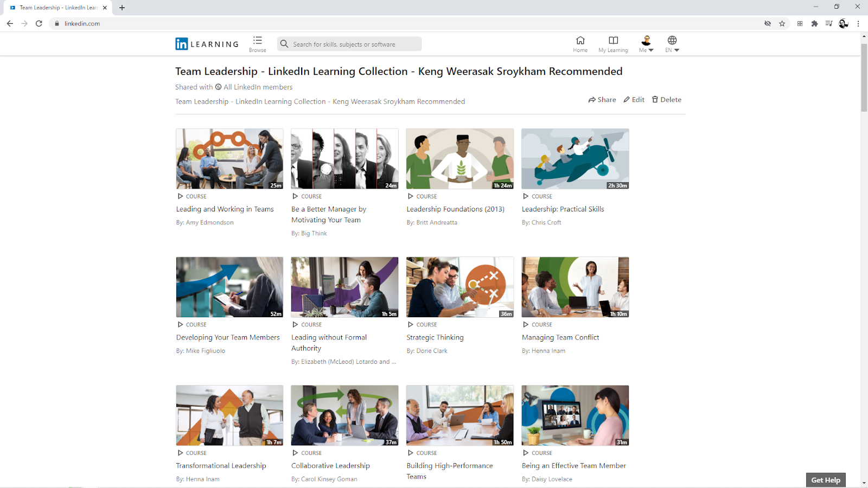The height and width of the screenshot is (488, 868).
Task: Click the page vertical scrollbar thumb
Action: click(864, 77)
